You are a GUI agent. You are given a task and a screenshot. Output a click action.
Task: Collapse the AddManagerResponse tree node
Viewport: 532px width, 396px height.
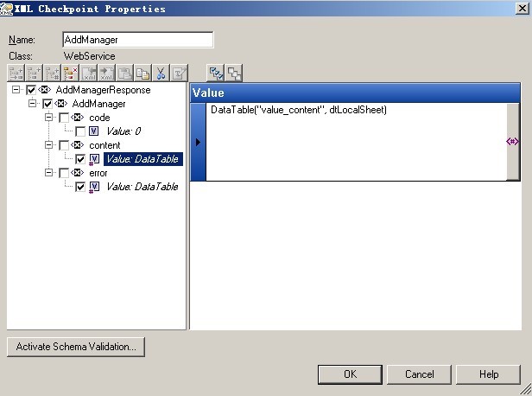[x=16, y=90]
